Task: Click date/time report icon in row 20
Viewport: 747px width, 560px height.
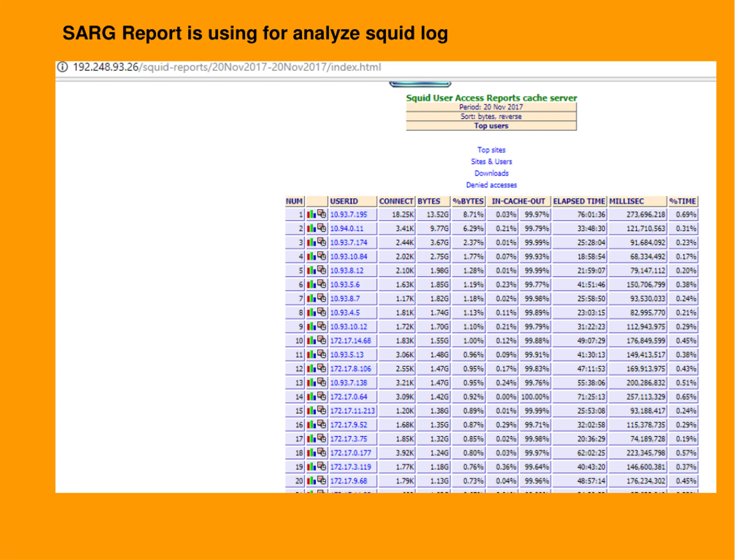Action: point(322,481)
